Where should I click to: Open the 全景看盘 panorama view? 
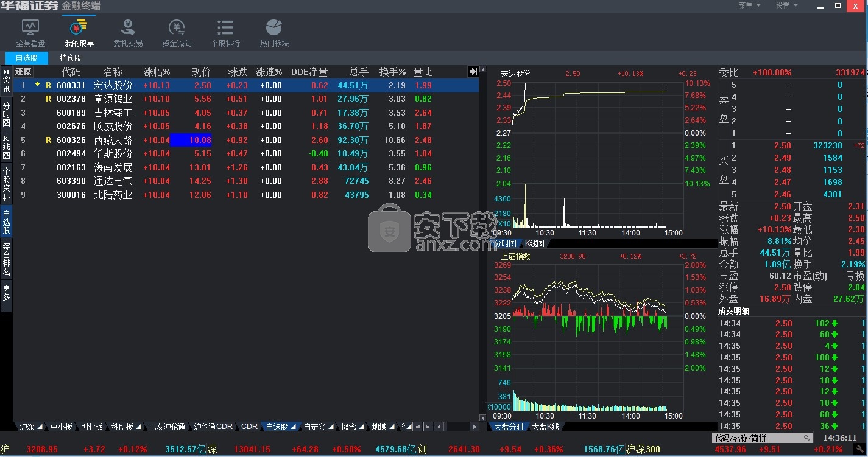tap(30, 33)
